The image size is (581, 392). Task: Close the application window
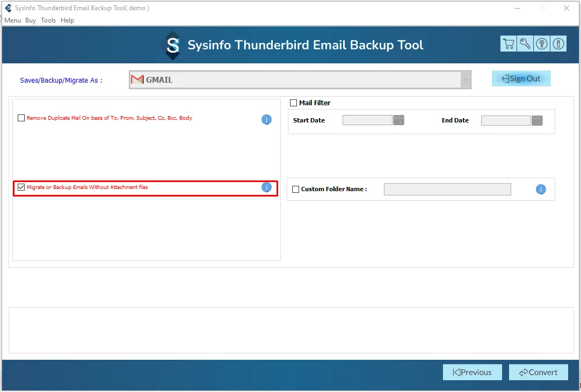pos(566,8)
